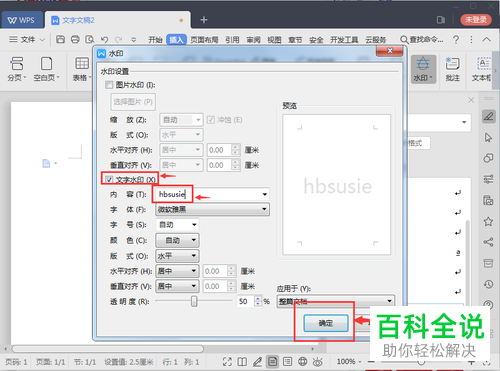Open the 应用于 apply-to dropdown
Image resolution: width=500 pixels, height=371 pixels.
click(x=336, y=301)
